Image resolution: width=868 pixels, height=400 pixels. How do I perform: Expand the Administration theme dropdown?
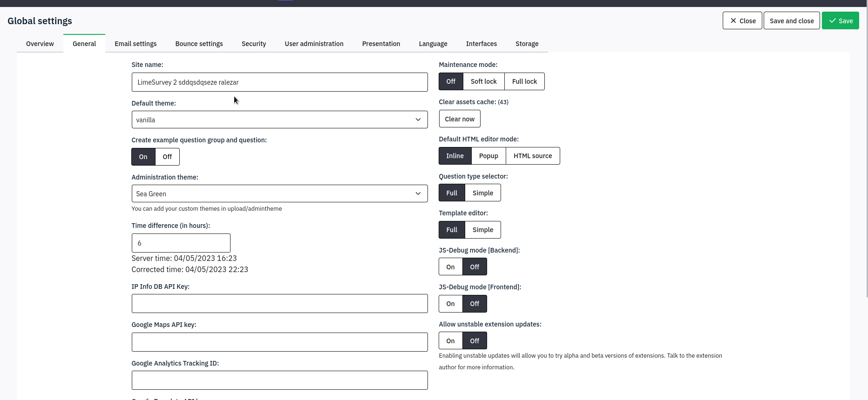point(279,194)
